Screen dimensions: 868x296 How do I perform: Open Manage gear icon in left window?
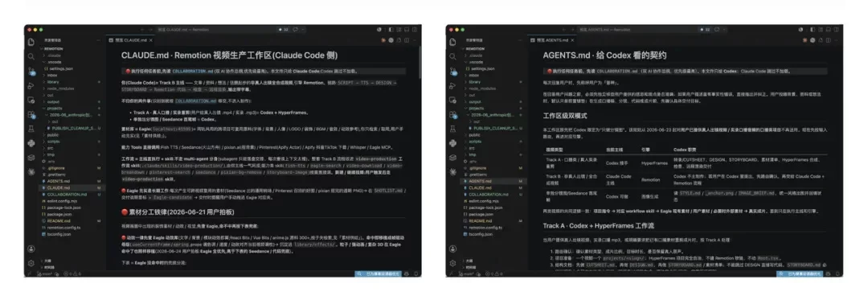31,263
